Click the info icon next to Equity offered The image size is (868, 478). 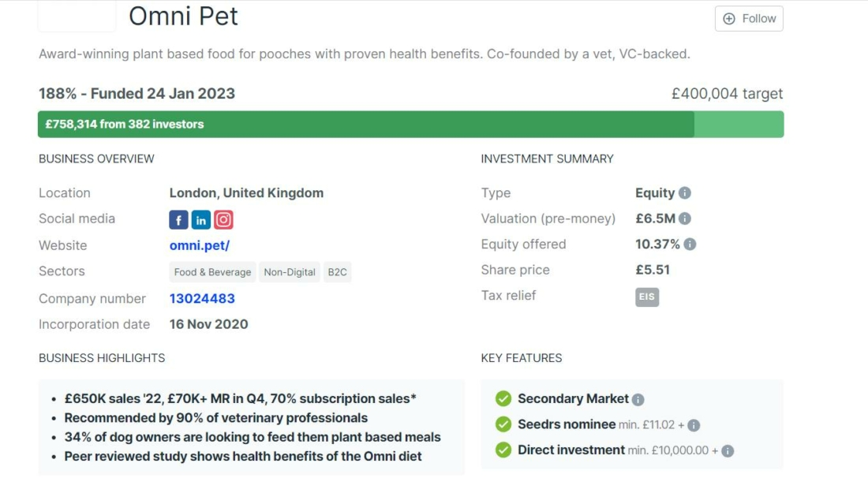(x=691, y=245)
